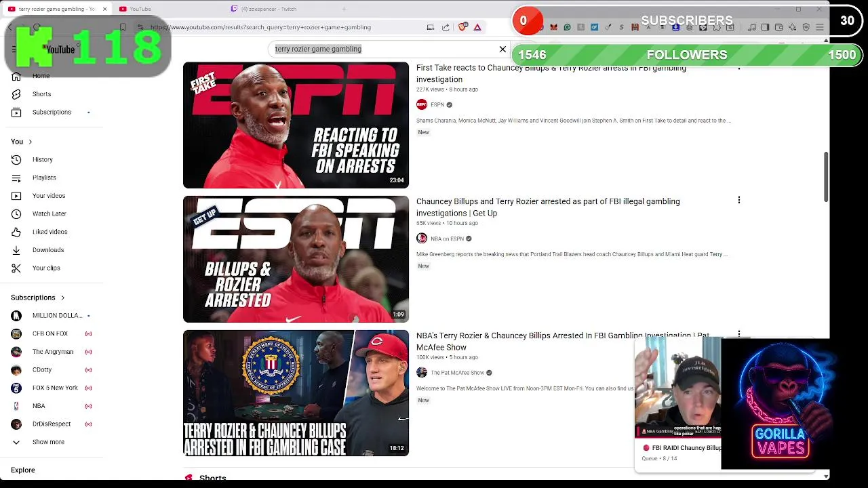
Task: Expand the Subscriptions section chevron
Action: click(62, 298)
